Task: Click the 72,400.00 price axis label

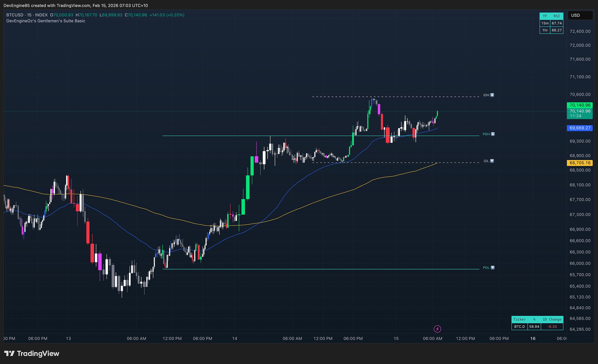Action: [x=580, y=31]
